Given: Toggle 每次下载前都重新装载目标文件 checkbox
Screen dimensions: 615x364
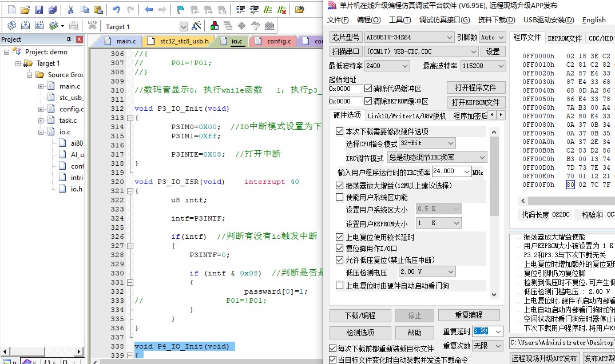Looking at the screenshot, I should 332,349.
